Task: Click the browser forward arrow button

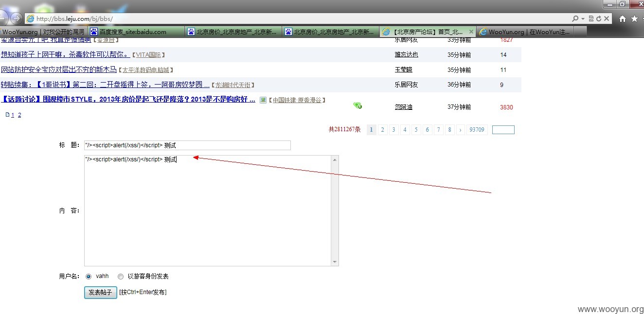Action: 16,19
